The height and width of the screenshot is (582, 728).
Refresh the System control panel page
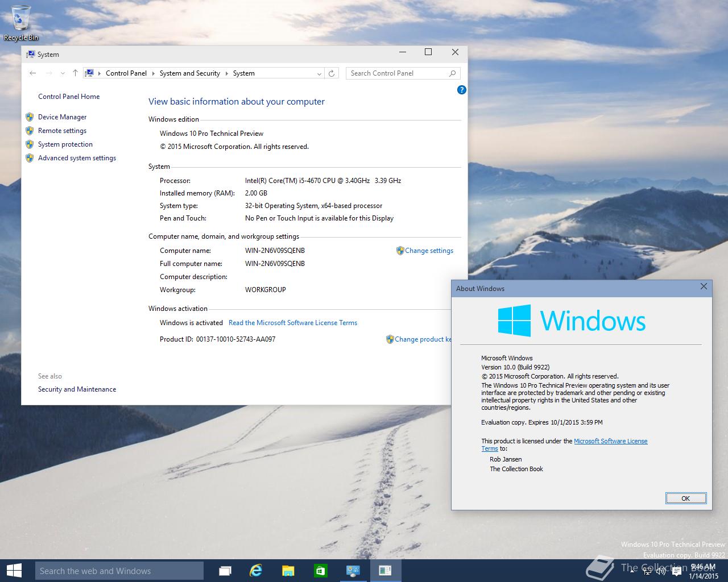click(332, 73)
